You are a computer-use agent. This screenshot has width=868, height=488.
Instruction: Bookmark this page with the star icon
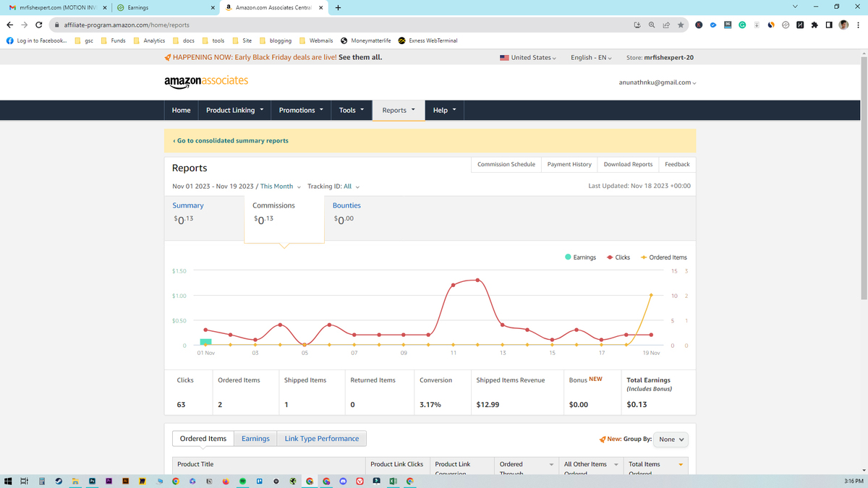click(681, 25)
